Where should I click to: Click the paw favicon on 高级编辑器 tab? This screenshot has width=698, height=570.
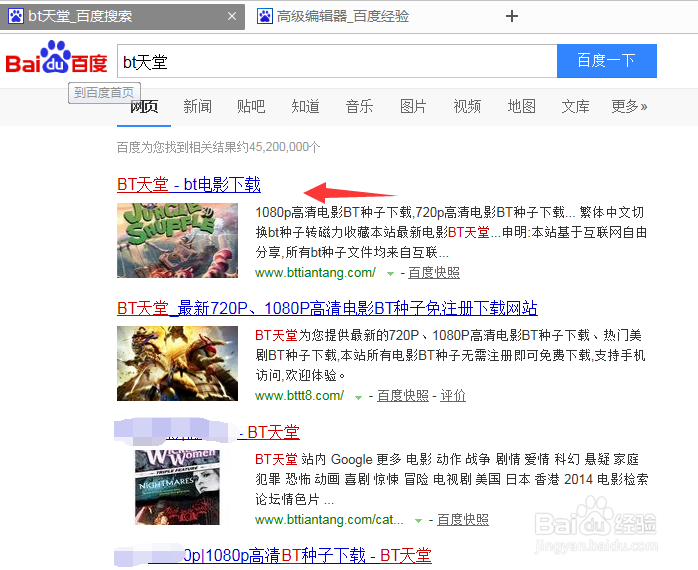click(264, 16)
